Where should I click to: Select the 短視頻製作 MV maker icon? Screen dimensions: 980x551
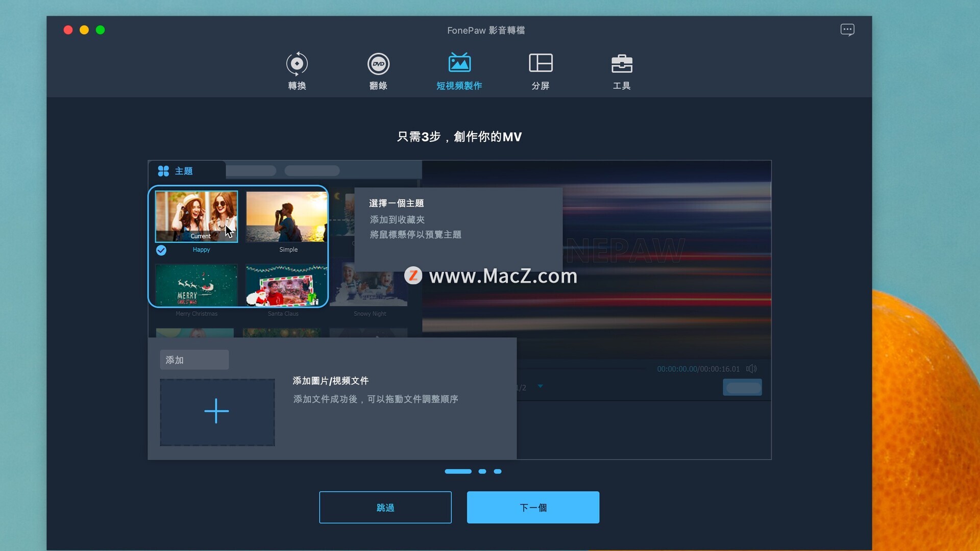(x=459, y=63)
